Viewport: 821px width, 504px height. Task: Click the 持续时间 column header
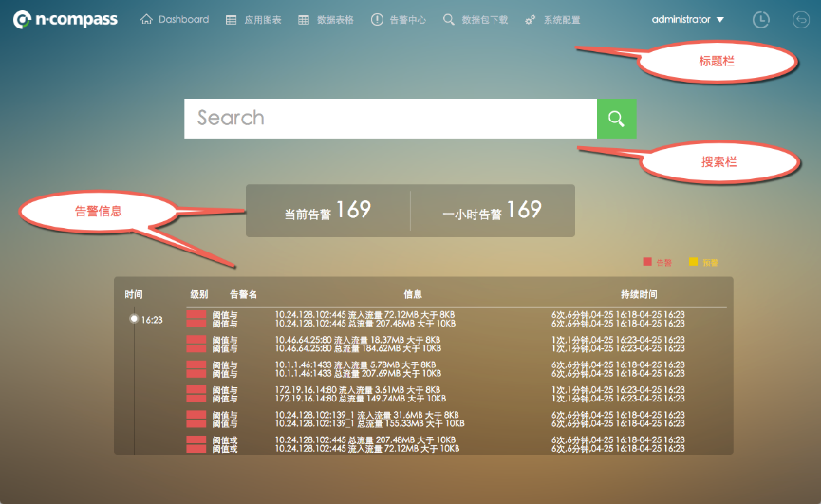(x=638, y=295)
